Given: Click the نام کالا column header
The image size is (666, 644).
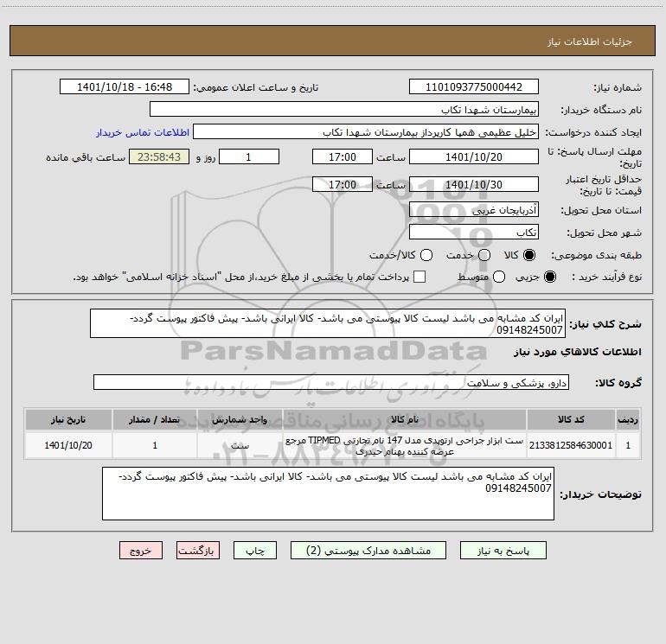Looking at the screenshot, I should coord(405,419).
